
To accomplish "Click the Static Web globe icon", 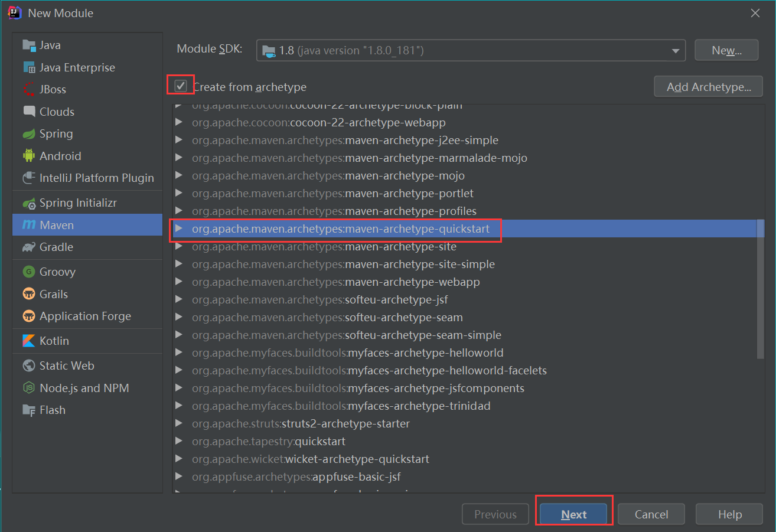I will point(29,365).
